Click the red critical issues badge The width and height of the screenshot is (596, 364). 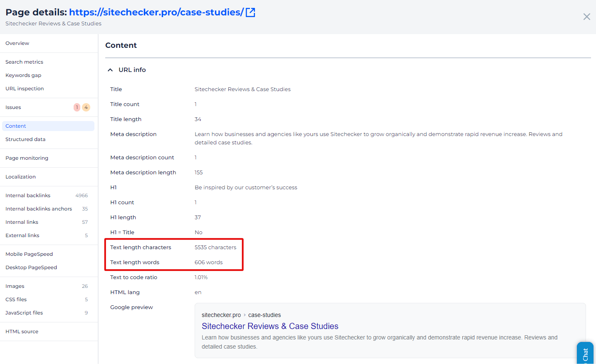77,107
